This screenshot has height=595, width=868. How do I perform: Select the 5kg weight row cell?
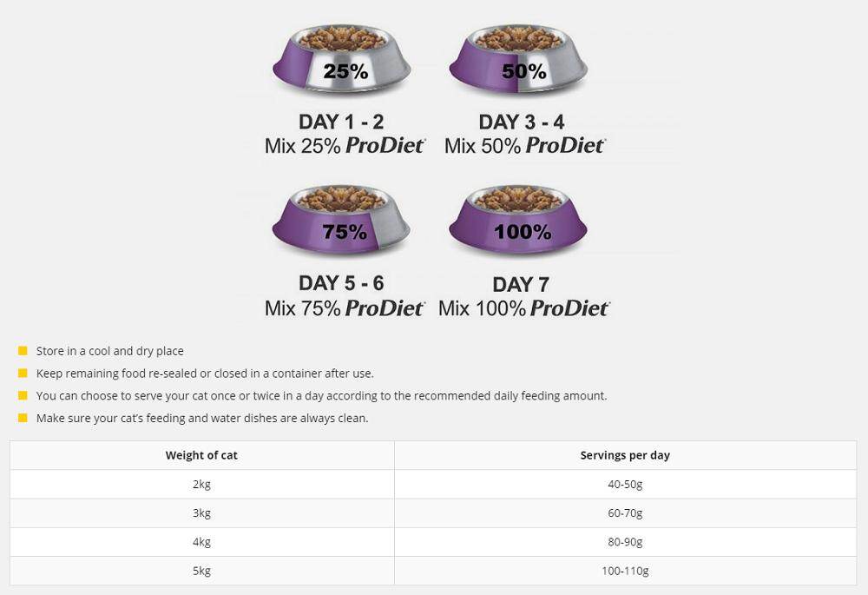coord(201,571)
